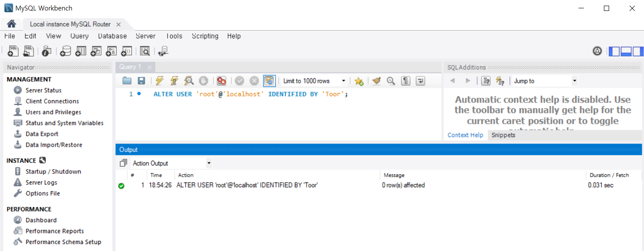The image size is (644, 251).
Task: Toggle invisible characters display
Action: [x=406, y=81]
